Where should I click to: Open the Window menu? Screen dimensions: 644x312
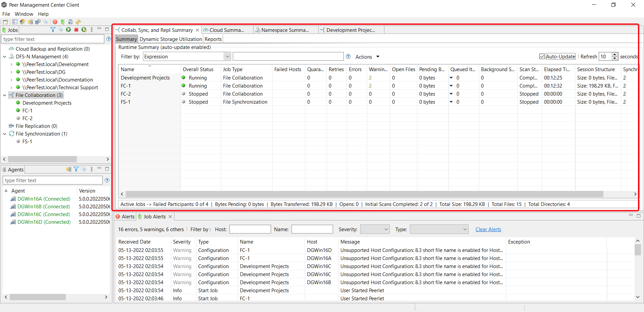[24, 14]
